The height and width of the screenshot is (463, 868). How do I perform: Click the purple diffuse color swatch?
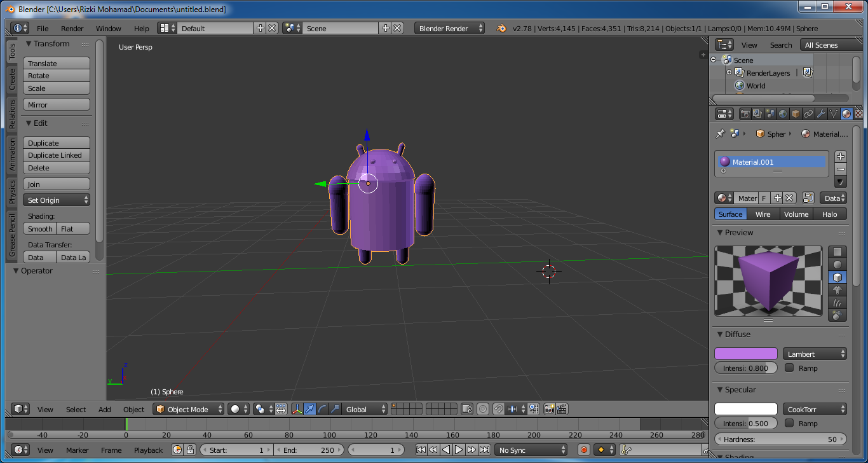(x=746, y=354)
